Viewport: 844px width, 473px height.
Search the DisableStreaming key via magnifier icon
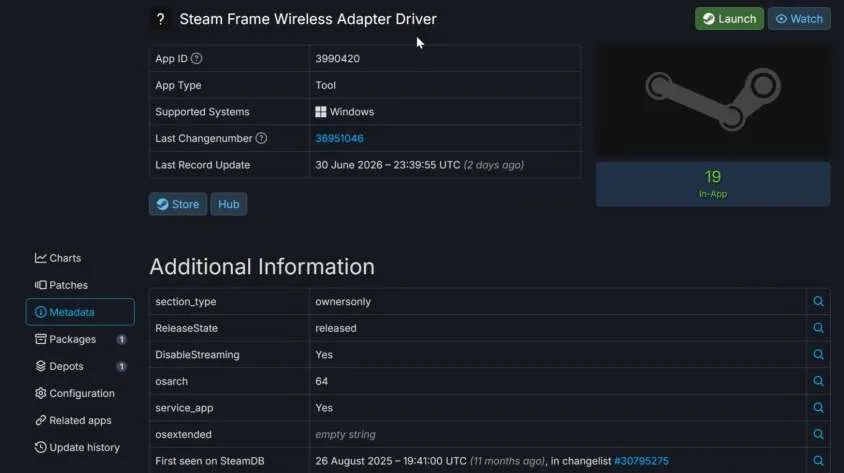click(818, 355)
